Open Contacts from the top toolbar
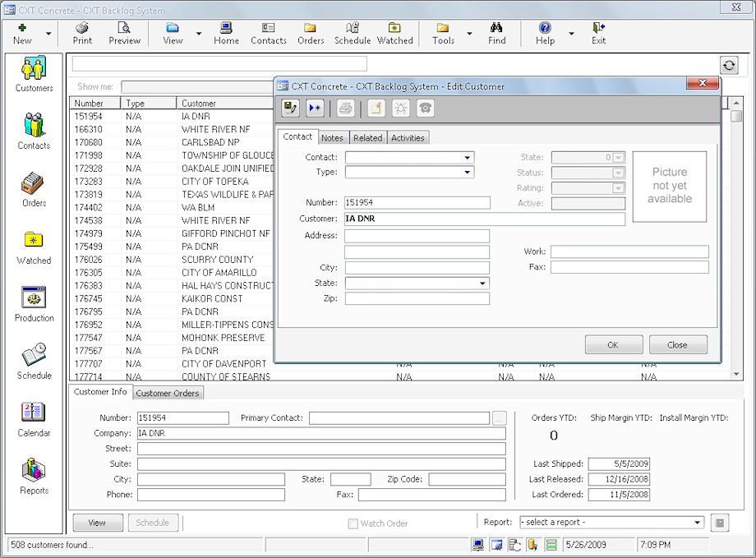This screenshot has width=756, height=558. pyautogui.click(x=269, y=33)
